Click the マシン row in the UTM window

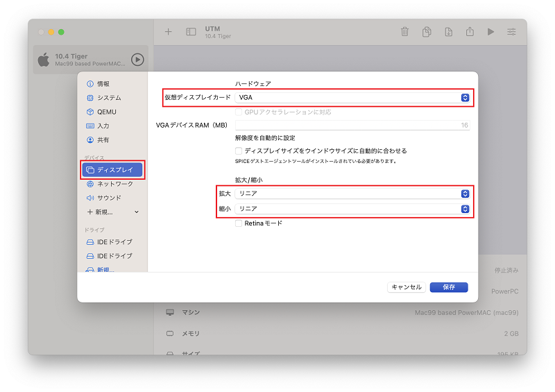tap(342, 312)
